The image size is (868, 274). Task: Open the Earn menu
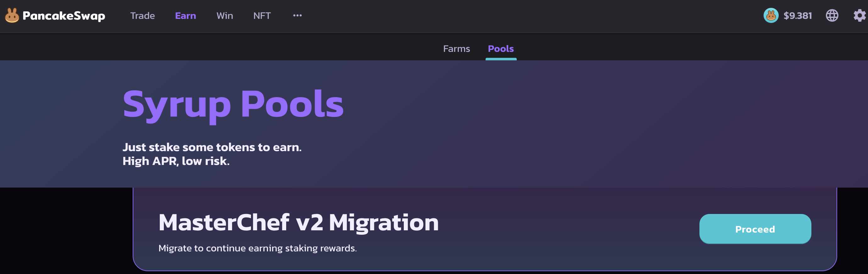point(185,16)
